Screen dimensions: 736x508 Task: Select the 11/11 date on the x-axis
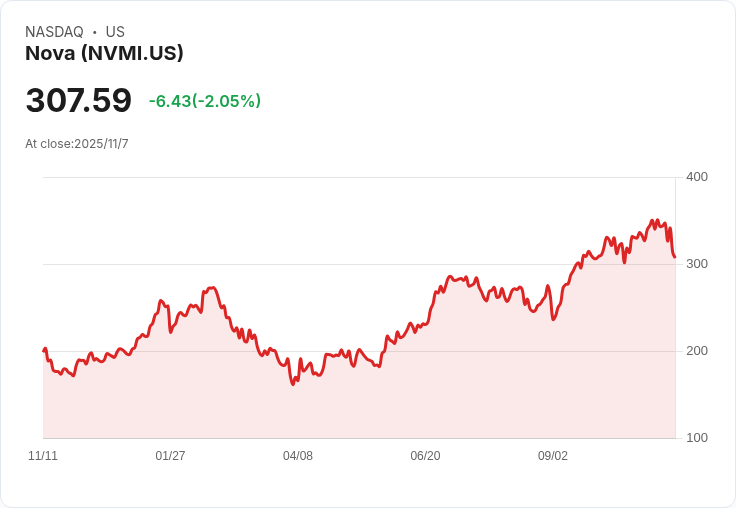(43, 456)
